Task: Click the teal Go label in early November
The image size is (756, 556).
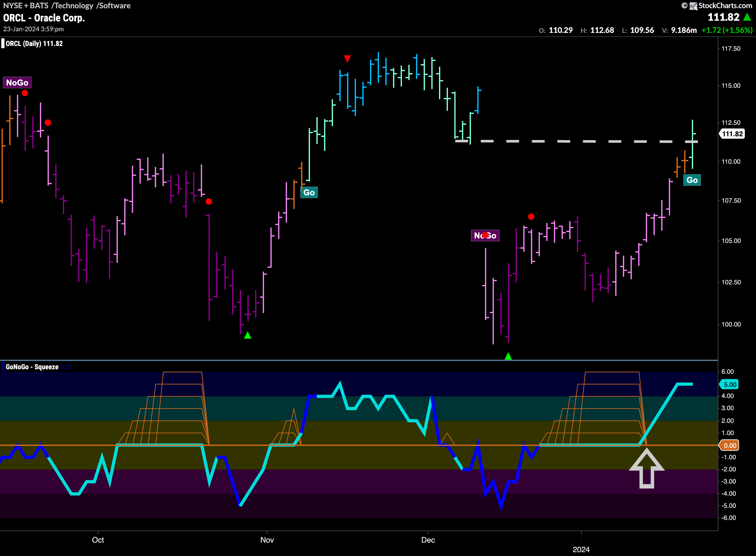Action: point(309,192)
